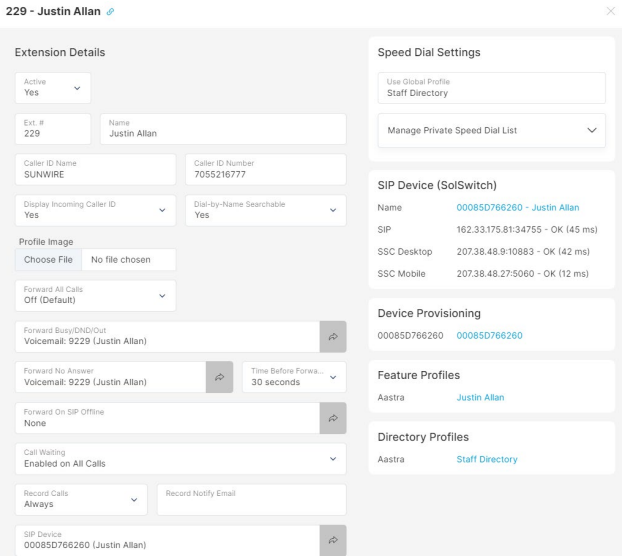
Task: Click the Directory Profiles heading
Action: [x=423, y=437]
